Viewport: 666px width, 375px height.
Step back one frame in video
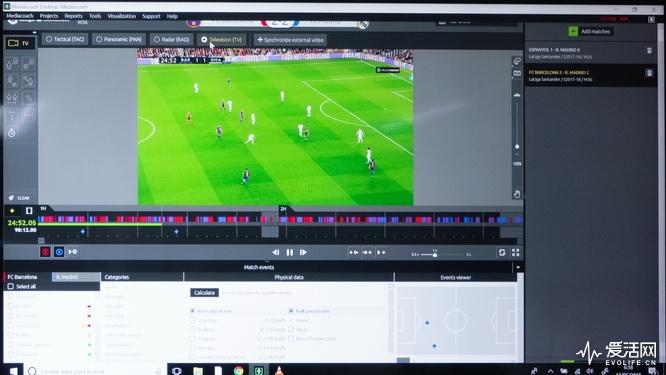coord(276,252)
